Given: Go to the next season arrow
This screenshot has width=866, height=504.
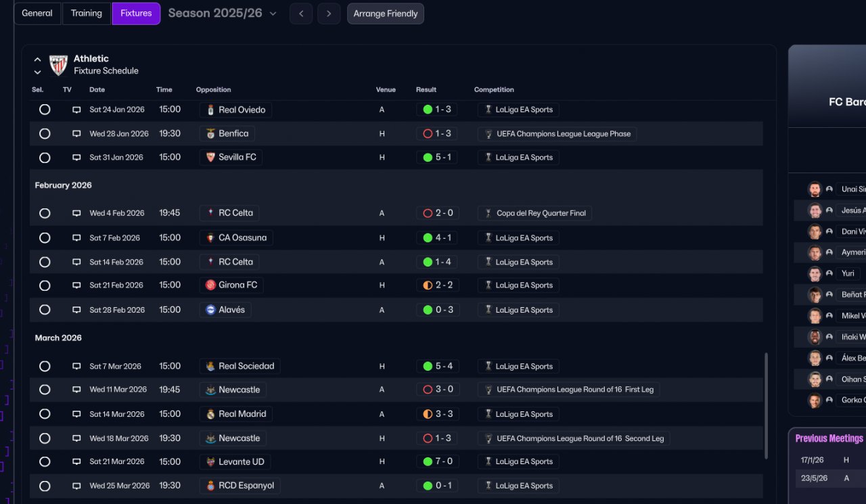Looking at the screenshot, I should 329,14.
